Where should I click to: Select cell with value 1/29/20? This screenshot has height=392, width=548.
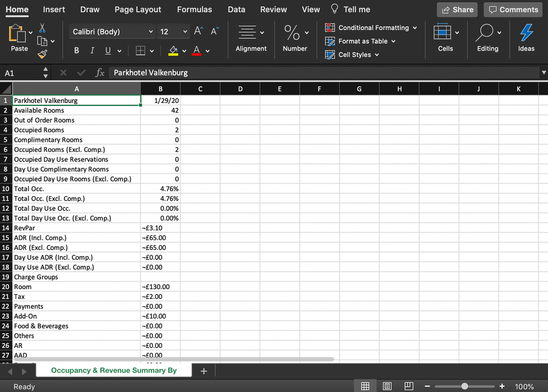click(160, 101)
